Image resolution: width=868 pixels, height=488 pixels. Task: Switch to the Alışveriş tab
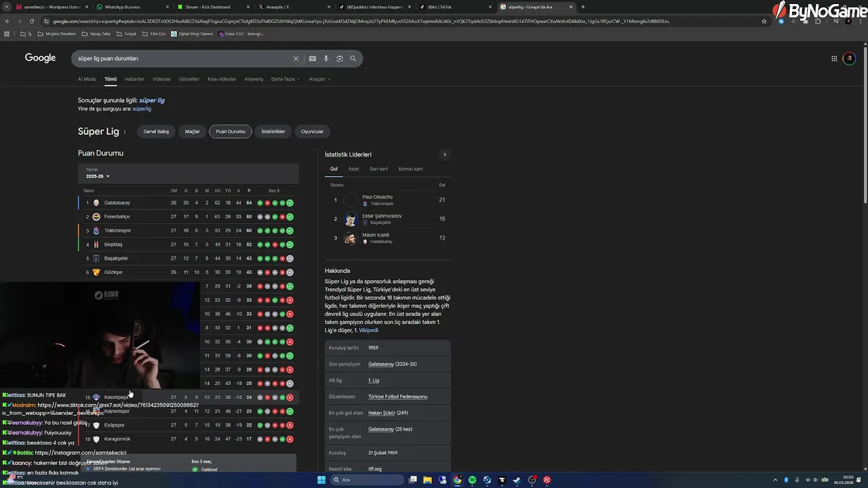point(254,79)
